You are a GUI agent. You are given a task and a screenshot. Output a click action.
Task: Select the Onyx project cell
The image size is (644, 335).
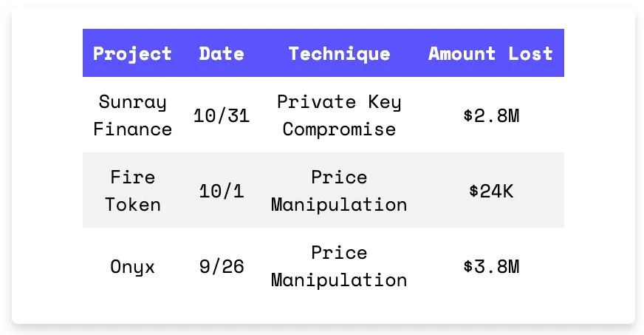132,266
